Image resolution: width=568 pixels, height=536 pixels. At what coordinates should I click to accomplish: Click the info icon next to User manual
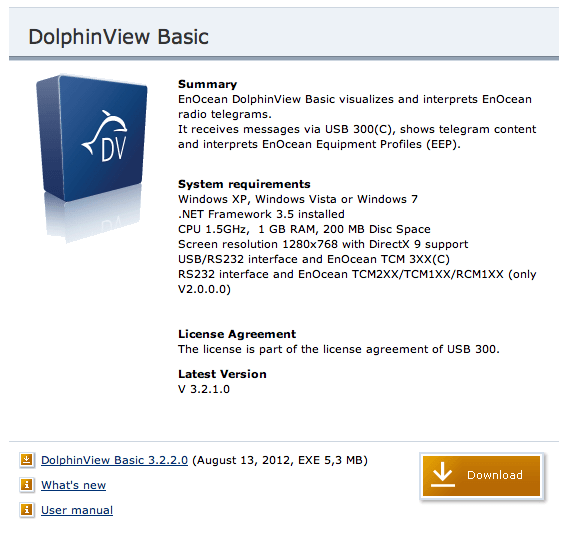(26, 510)
